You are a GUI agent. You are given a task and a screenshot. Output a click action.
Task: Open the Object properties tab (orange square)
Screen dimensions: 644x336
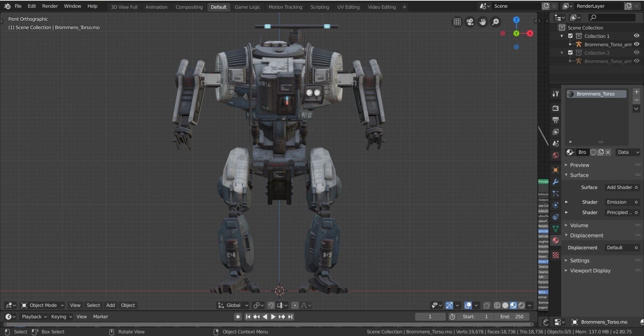[555, 170]
